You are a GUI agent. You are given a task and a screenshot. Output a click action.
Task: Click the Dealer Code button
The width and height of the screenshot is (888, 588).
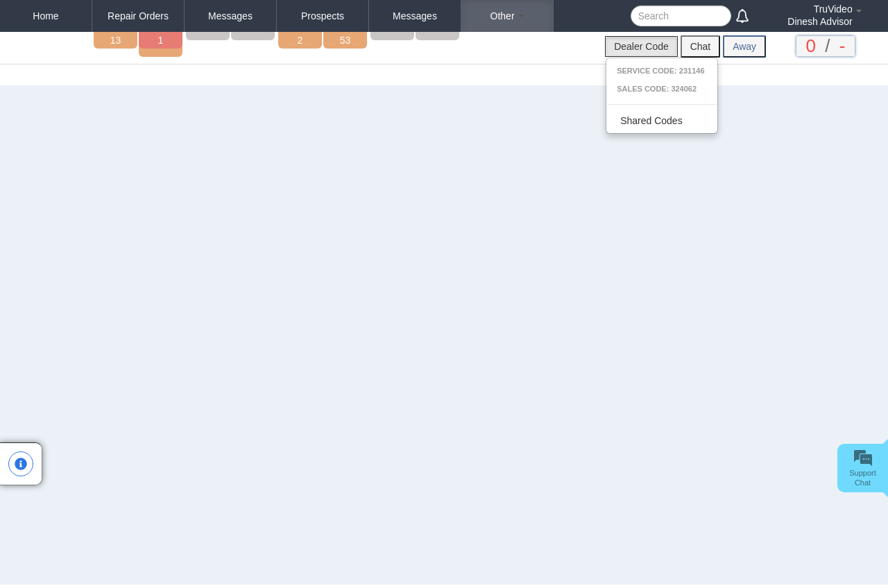641,46
